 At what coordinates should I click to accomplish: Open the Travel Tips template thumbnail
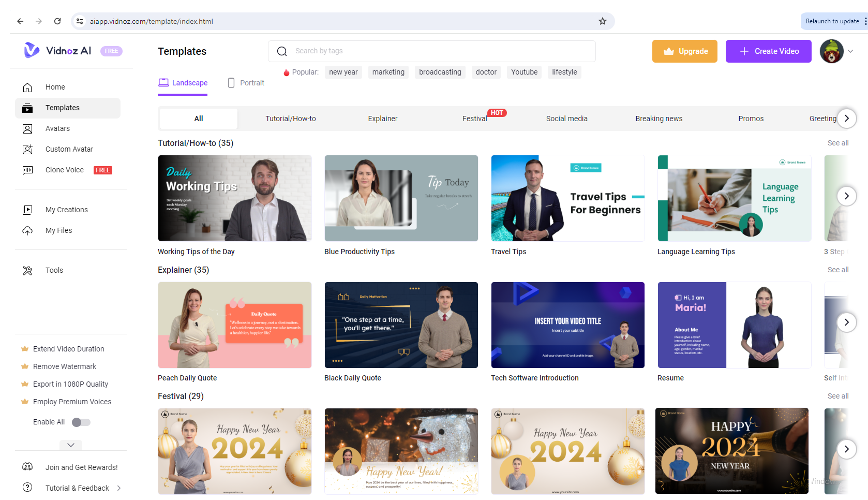[567, 198]
